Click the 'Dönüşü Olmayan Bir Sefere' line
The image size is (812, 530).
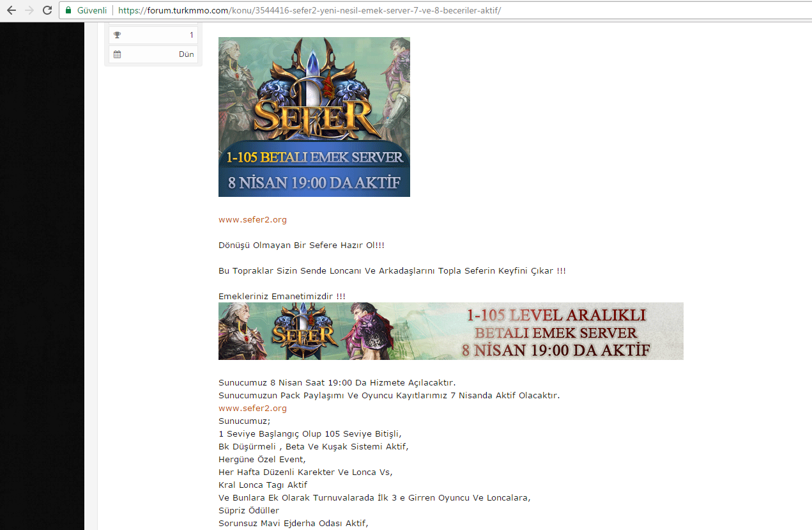pyautogui.click(x=302, y=245)
